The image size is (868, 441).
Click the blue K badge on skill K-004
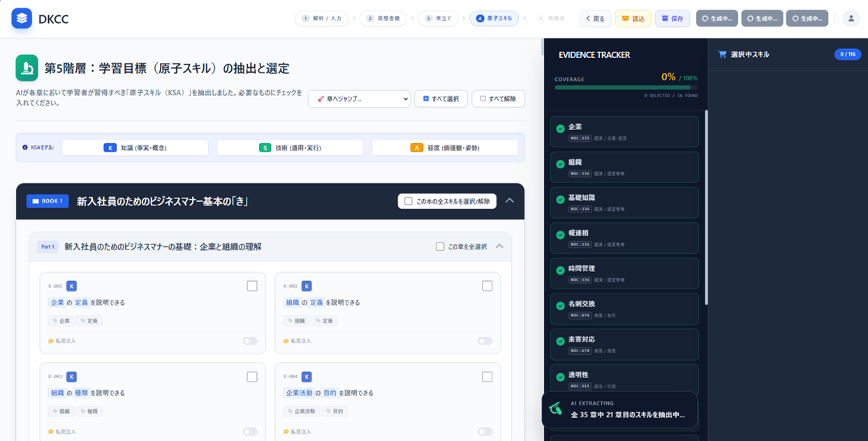307,377
